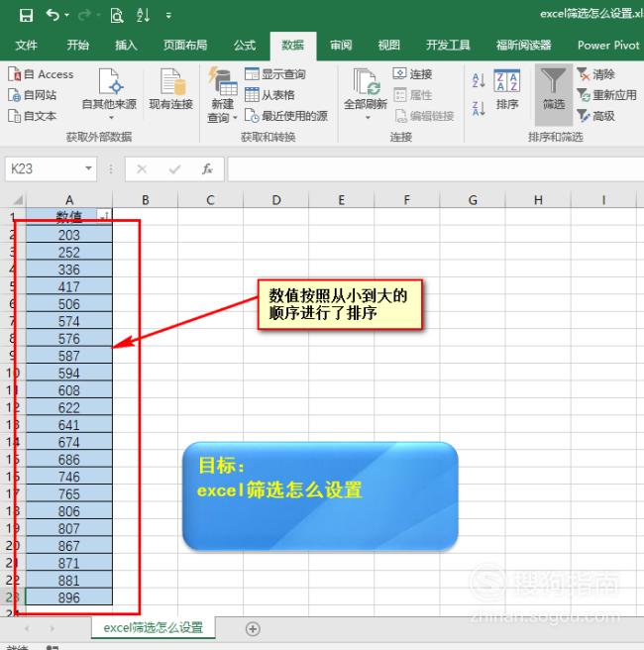Screen dimensions: 644x650
Task: Click the Redo arrow icon
Action: pyautogui.click(x=84, y=15)
